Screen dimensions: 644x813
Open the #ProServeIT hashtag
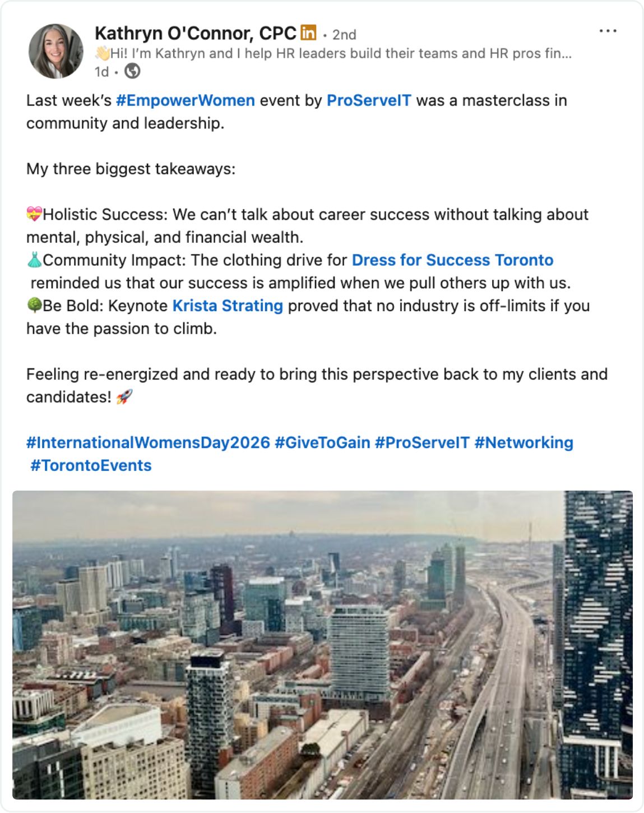(x=422, y=442)
